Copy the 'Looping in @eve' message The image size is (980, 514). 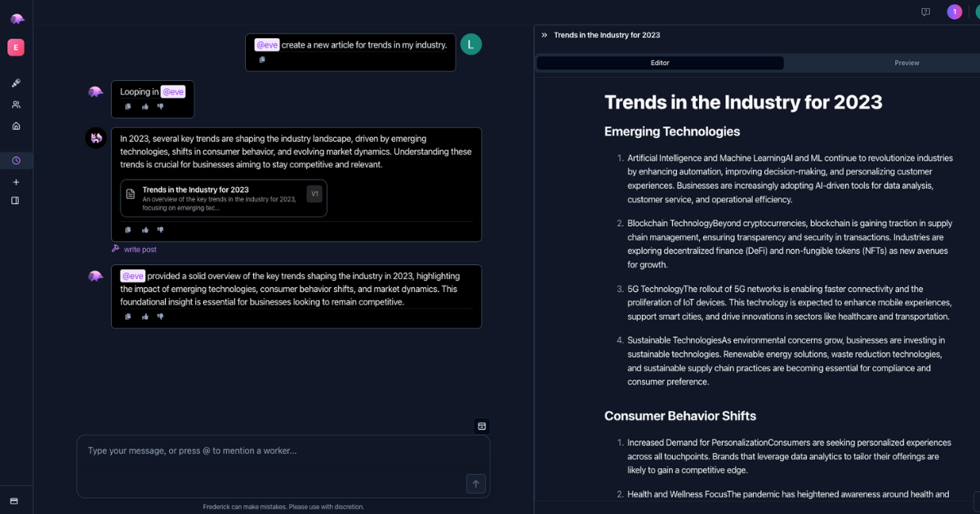[x=128, y=106]
